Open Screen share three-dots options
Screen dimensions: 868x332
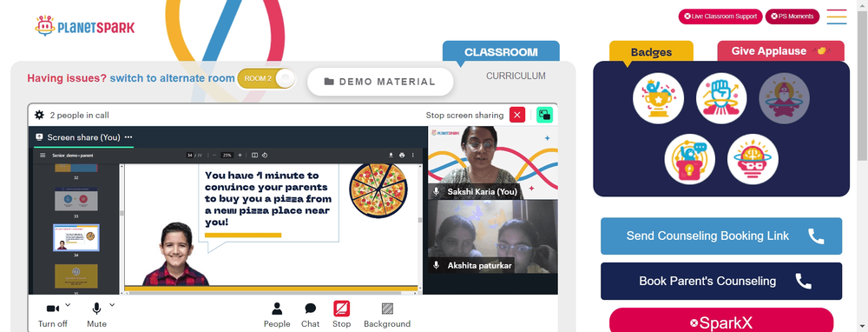128,137
